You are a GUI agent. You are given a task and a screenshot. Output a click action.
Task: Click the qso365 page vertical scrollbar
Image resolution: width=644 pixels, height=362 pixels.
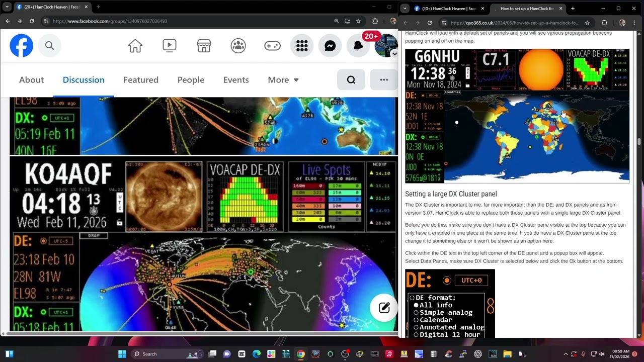(x=639, y=142)
